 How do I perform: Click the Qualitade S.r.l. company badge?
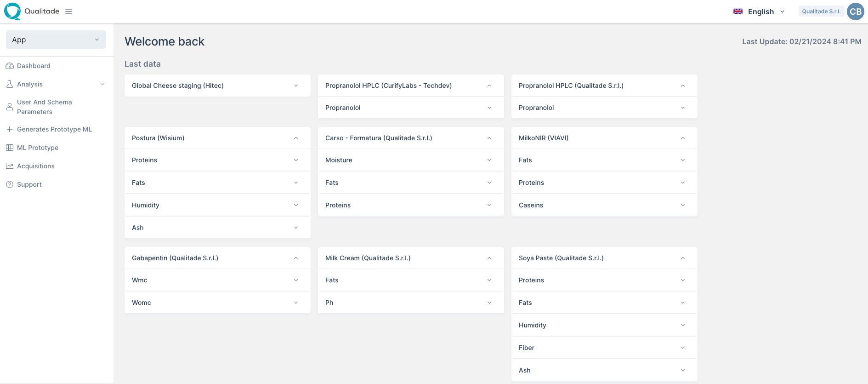click(x=821, y=11)
